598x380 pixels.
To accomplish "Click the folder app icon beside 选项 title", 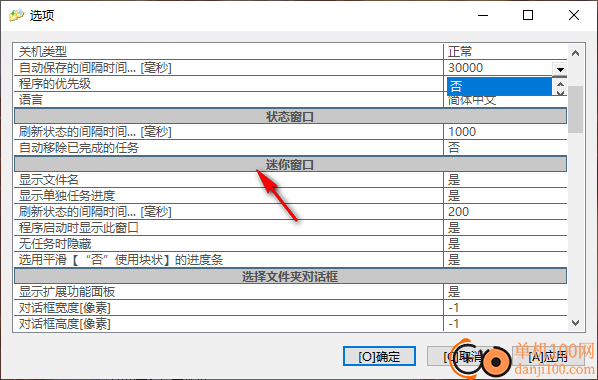I will [16, 15].
